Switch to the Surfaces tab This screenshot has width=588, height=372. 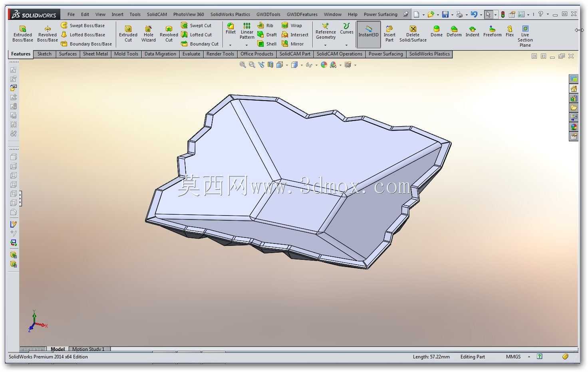point(68,54)
